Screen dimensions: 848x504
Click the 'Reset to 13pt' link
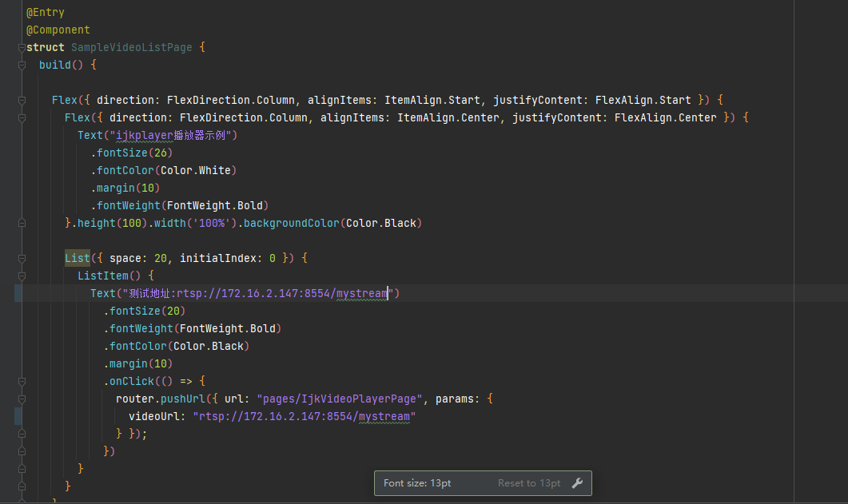pos(528,483)
